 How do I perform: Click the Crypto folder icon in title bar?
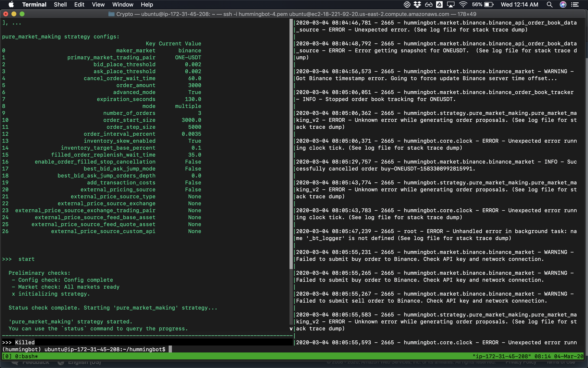111,14
